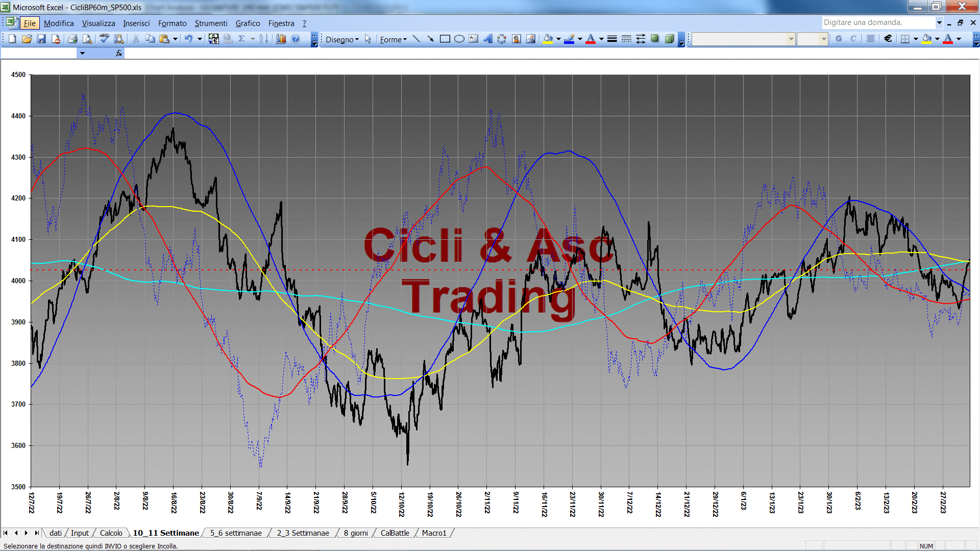This screenshot has height=551, width=980.
Task: Toggle center alignment button
Action: (871, 39)
